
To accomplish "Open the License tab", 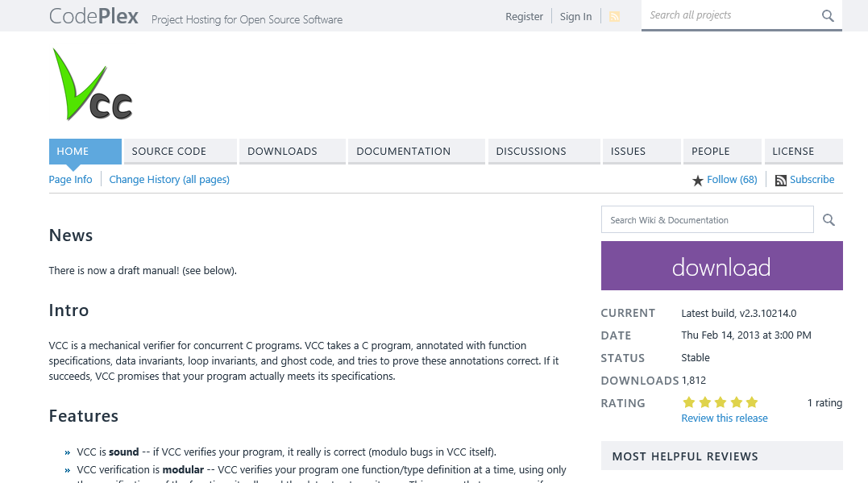I will coord(804,152).
